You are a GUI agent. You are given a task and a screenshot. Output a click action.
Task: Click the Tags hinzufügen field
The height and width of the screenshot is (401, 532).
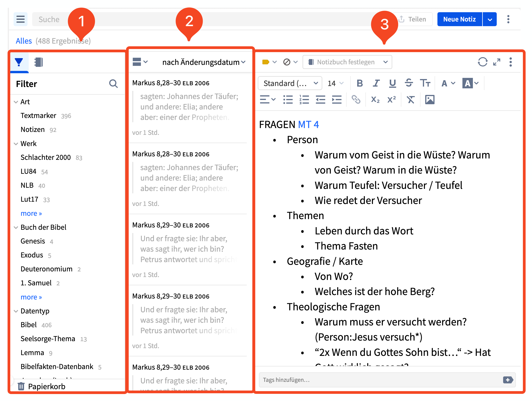click(387, 380)
